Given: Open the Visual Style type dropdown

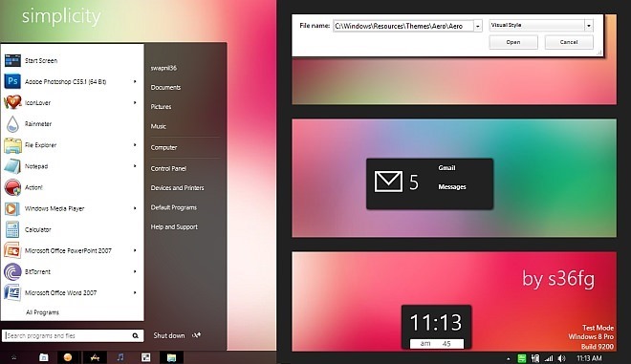Looking at the screenshot, I should click(x=541, y=26).
